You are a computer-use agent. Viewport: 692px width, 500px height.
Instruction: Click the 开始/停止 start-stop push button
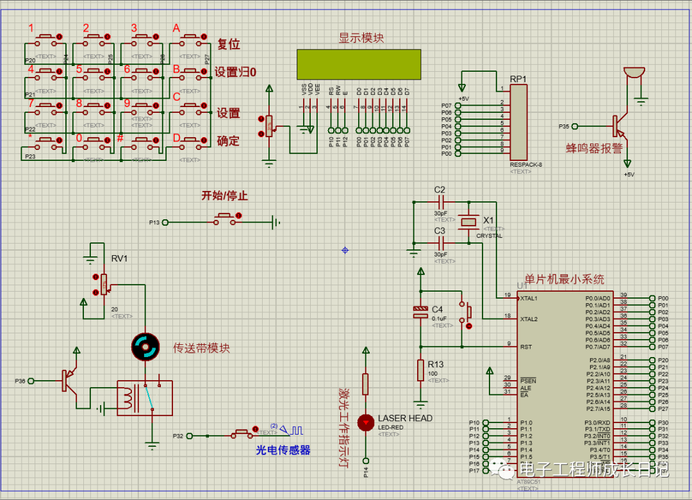[227, 218]
